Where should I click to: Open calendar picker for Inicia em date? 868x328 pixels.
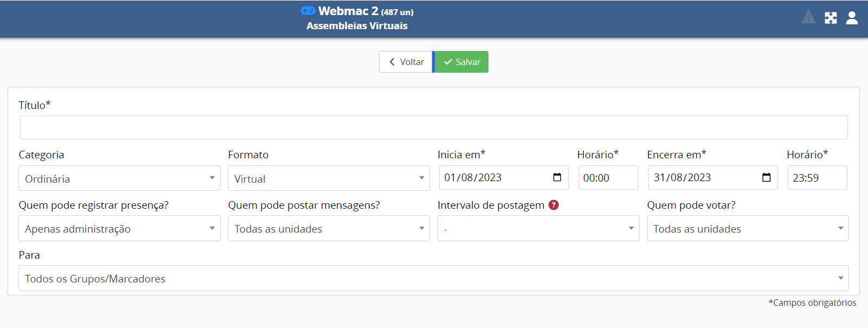(557, 177)
